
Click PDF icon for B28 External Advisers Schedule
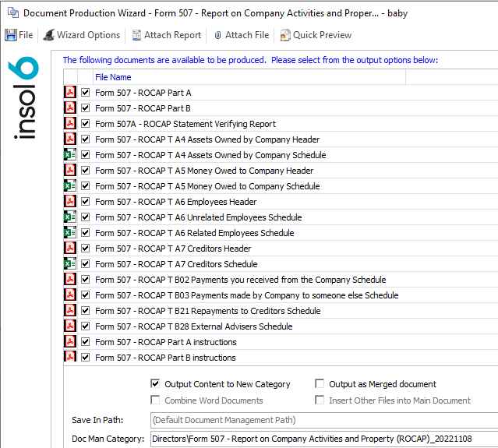coord(69,326)
